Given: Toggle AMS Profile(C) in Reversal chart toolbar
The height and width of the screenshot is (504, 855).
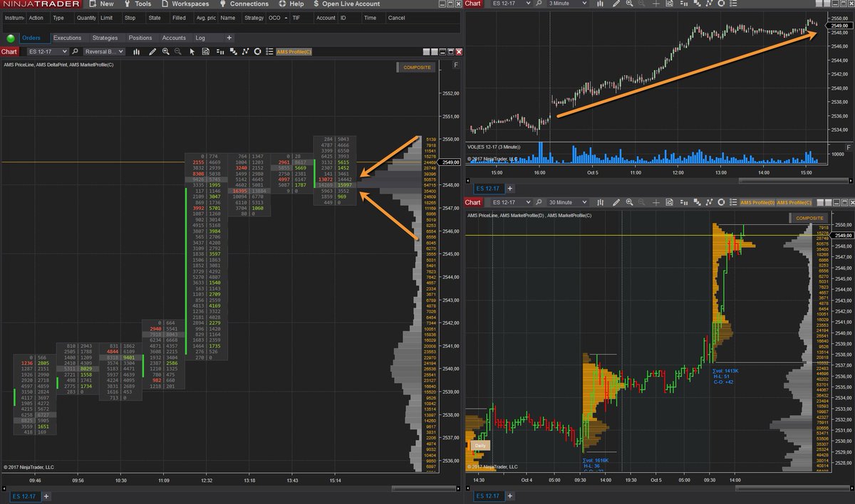Looking at the screenshot, I should [x=294, y=51].
